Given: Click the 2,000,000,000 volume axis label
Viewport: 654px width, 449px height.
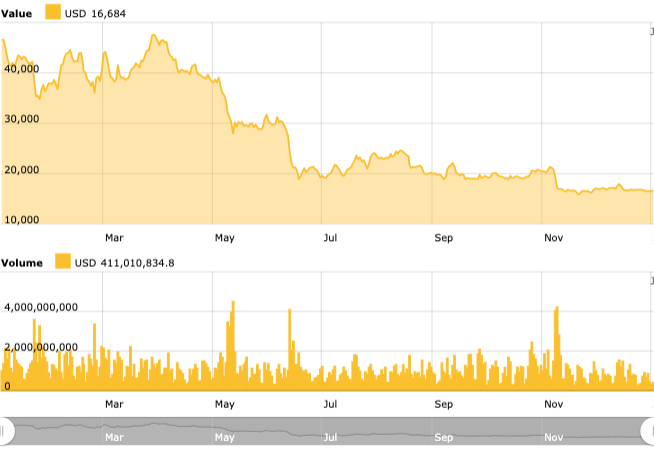Looking at the screenshot, I should tap(41, 347).
